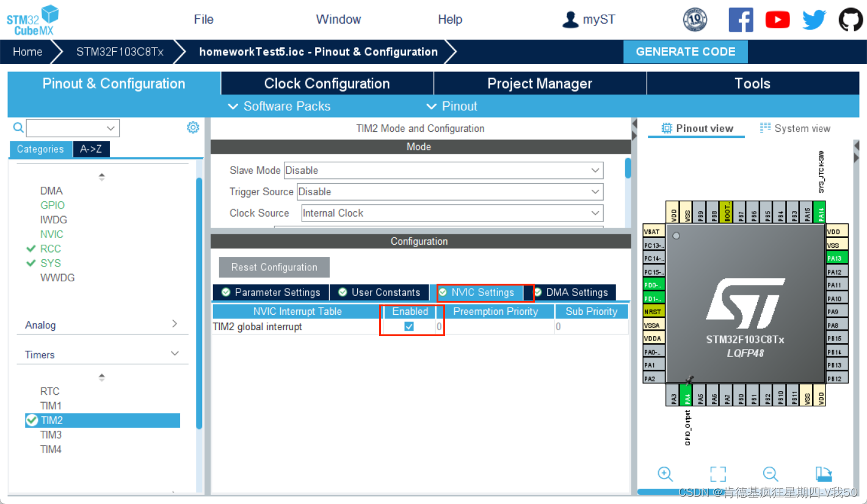Screen dimensions: 867x504
Task: Click the PA14 pin on the chip
Action: coord(820,212)
